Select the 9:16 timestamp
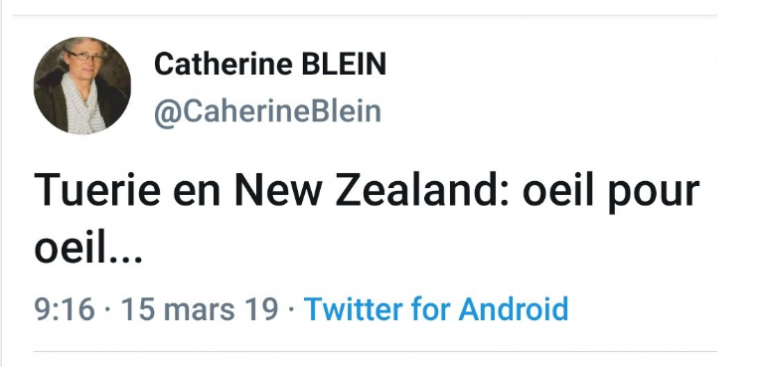 tap(64, 309)
